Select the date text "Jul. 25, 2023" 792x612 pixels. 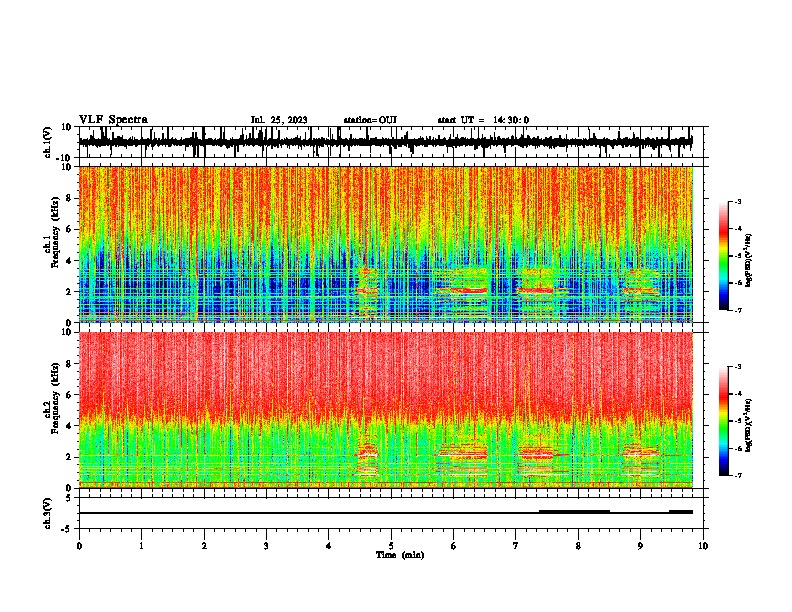279,120
